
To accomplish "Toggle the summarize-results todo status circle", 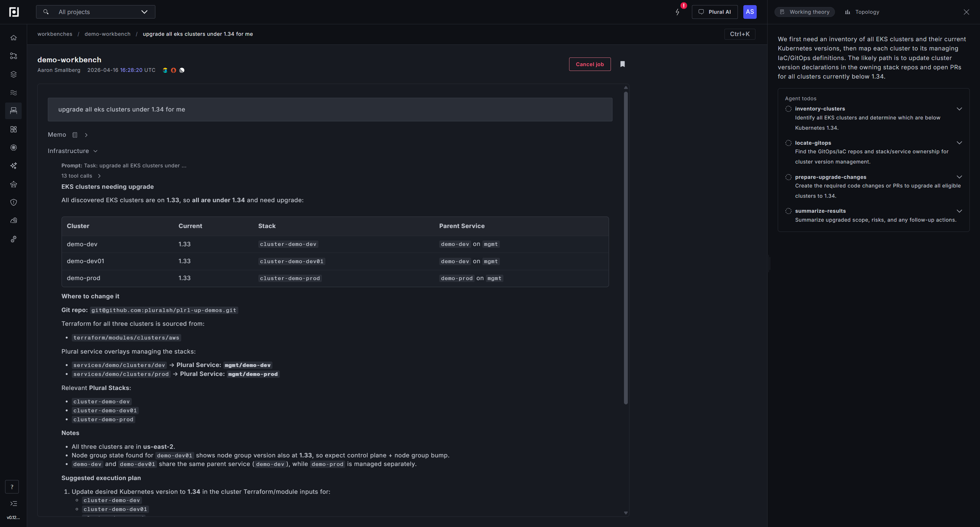I will (x=788, y=211).
